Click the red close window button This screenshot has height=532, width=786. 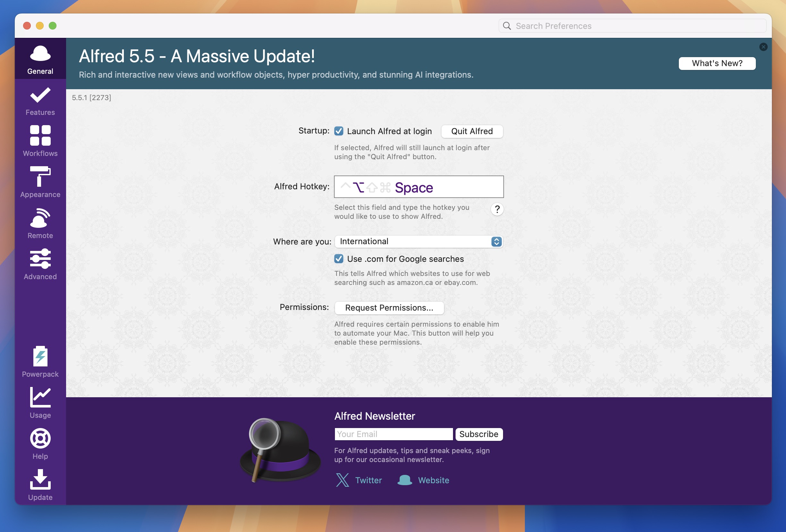(27, 26)
